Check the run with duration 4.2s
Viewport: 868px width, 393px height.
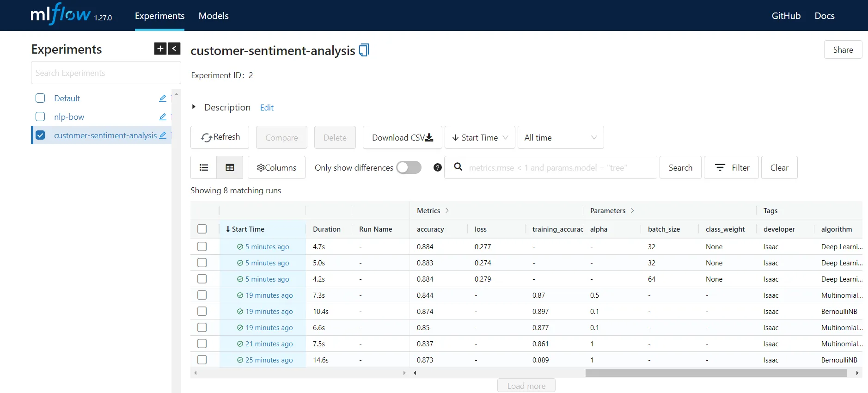pos(202,279)
